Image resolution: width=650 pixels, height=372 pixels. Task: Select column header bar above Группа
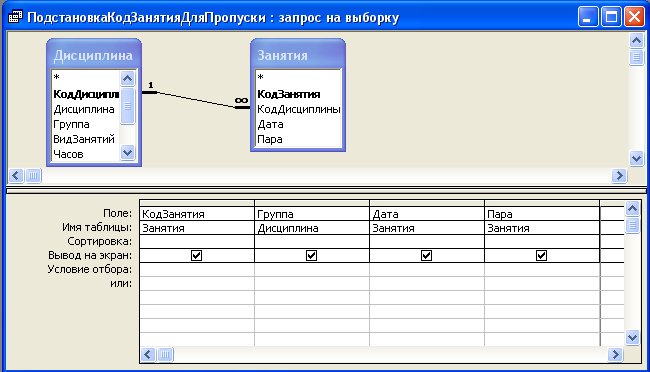click(x=312, y=203)
